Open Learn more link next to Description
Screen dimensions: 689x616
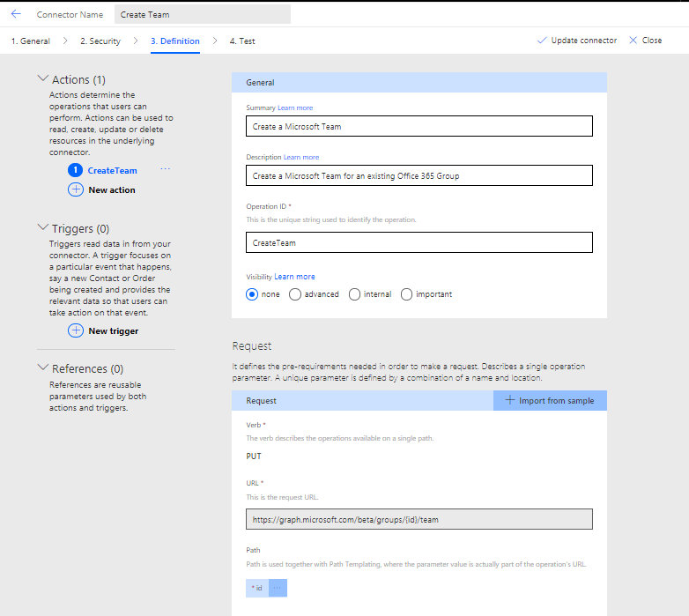pos(301,157)
